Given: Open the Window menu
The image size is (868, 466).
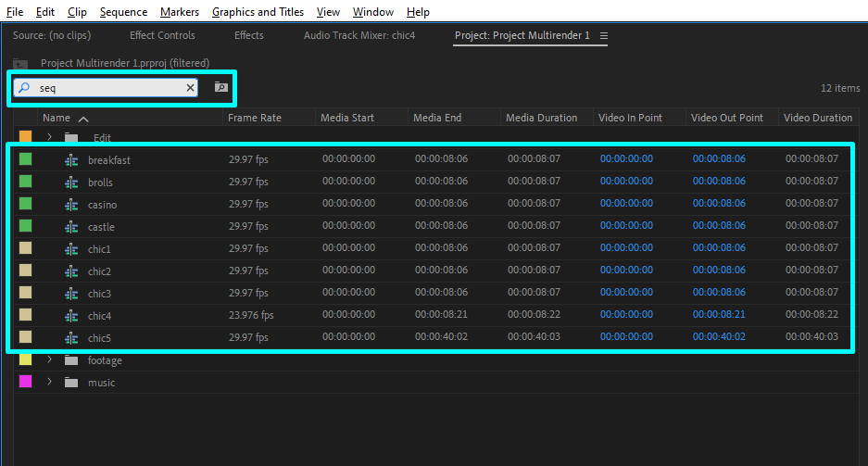Looking at the screenshot, I should 373,12.
